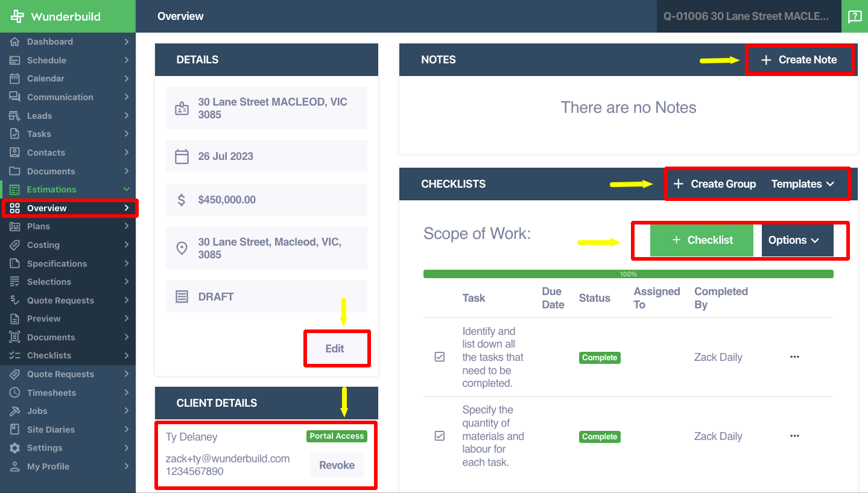
Task: Click the 'Assigned To' column header
Action: (657, 298)
